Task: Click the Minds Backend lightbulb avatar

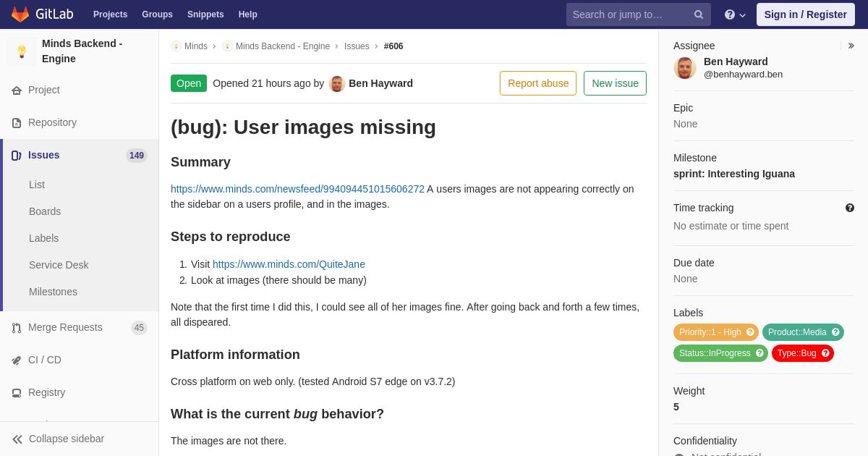Action: click(x=22, y=51)
